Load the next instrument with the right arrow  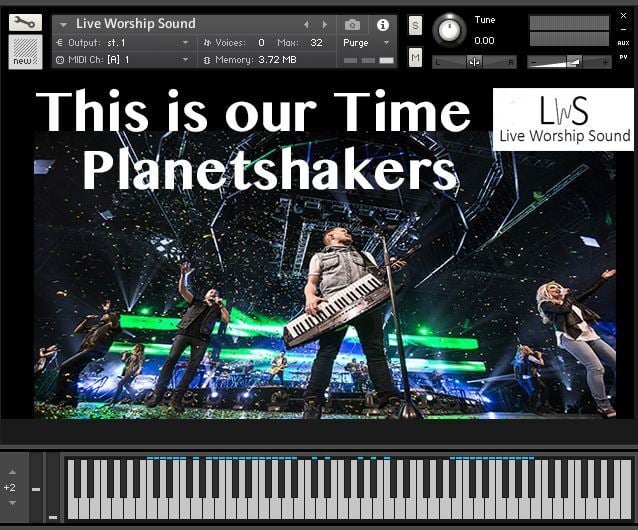coord(325,25)
